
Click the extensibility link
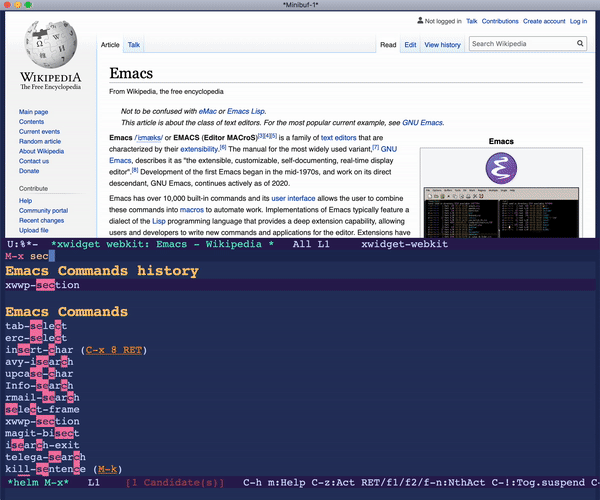[199, 149]
